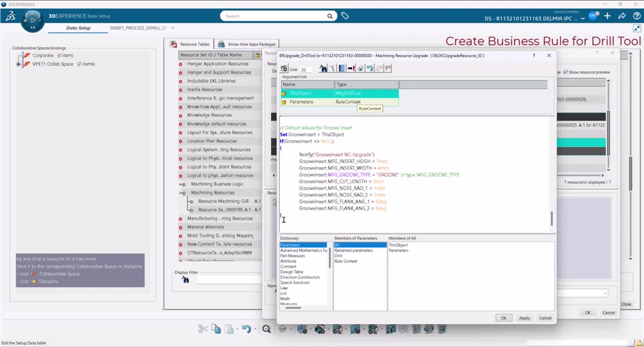
Task: Click the plus add icon in top bar
Action: (608, 16)
